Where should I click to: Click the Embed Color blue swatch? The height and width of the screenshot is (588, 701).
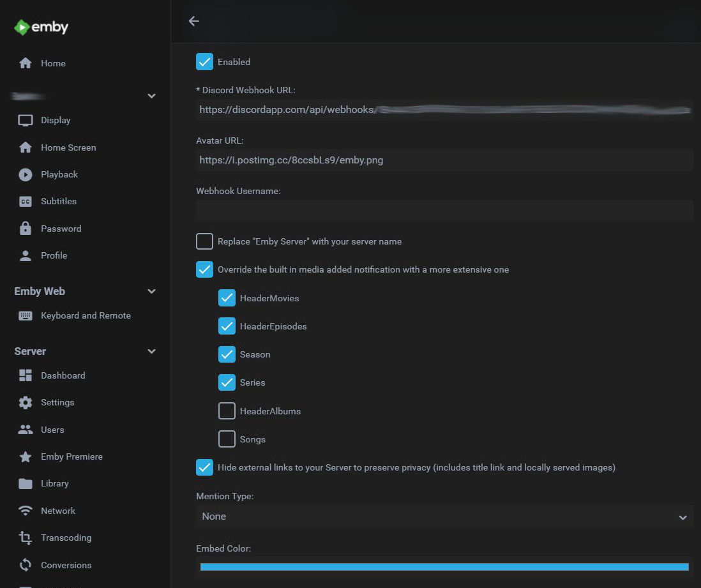[444, 567]
